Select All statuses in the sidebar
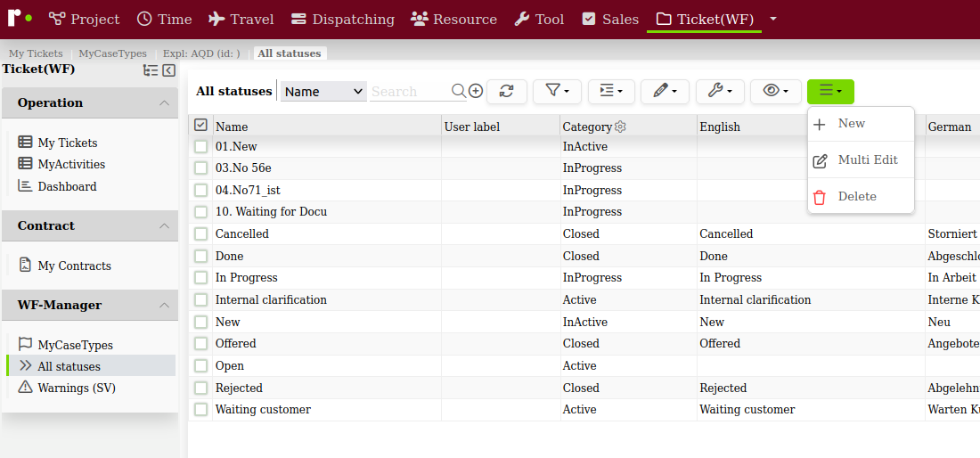Screen dimensions: 980x458 coord(91,366)
